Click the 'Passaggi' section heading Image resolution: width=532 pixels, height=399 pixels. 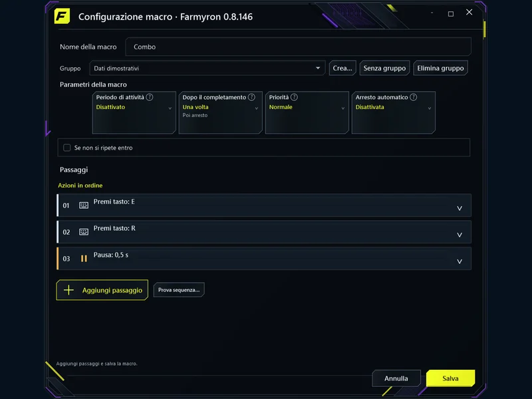click(74, 170)
